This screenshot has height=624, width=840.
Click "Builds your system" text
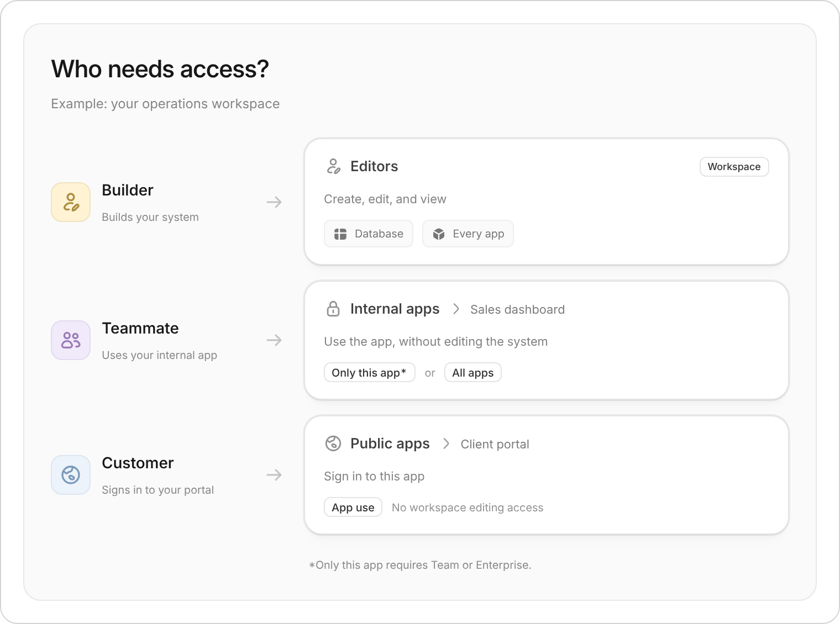[150, 217]
